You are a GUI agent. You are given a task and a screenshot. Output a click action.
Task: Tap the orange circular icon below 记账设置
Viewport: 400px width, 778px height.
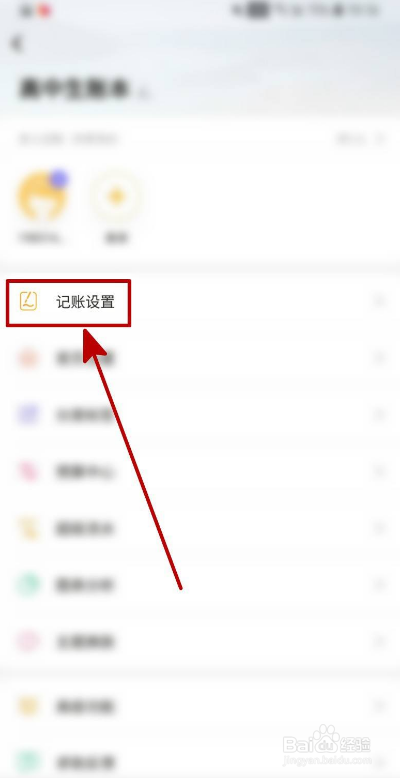coord(28,358)
